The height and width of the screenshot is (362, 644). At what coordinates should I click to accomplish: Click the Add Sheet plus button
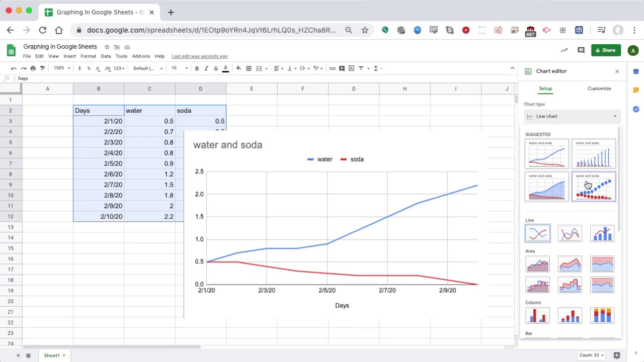[x=18, y=355]
